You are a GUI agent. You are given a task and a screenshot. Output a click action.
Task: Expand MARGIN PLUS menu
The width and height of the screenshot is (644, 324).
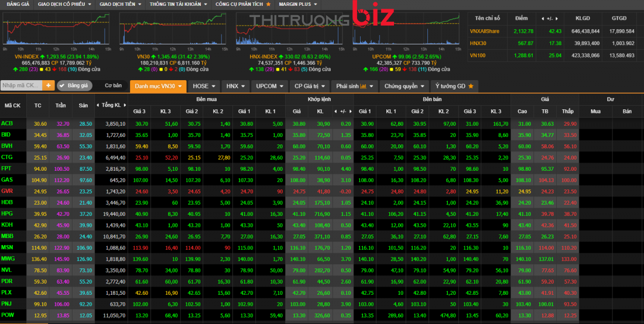coord(298,4)
